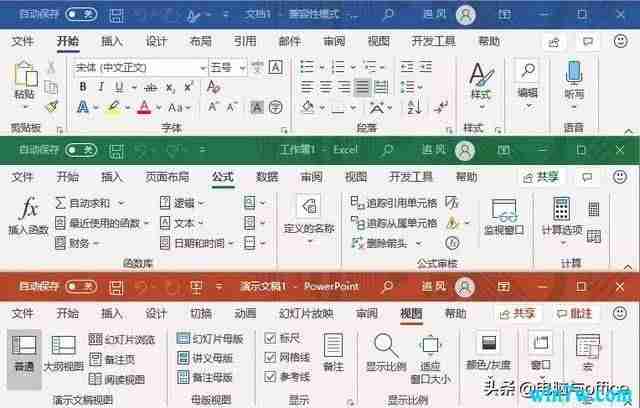
Task: Uncheck the Ruler checkbox in PowerPoint
Action: tap(270, 338)
